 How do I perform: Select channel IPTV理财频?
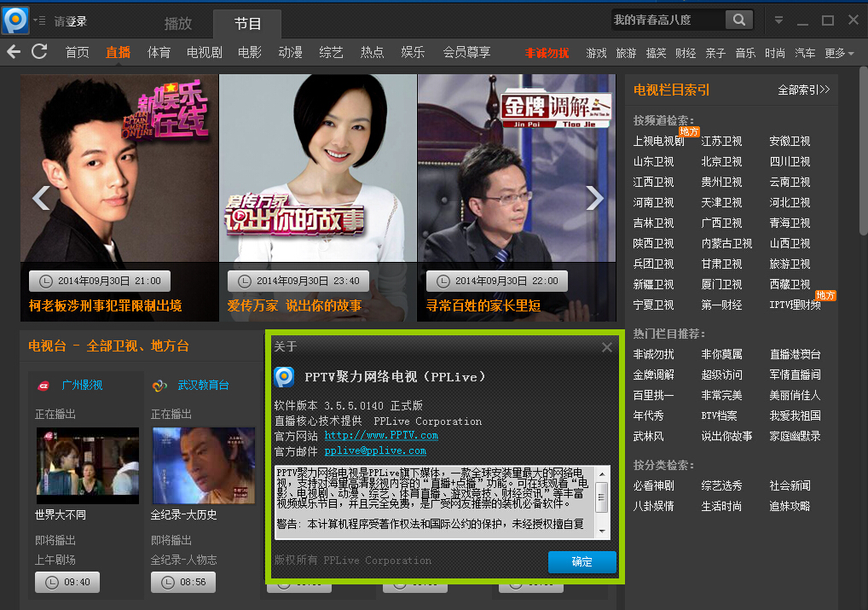click(x=795, y=305)
